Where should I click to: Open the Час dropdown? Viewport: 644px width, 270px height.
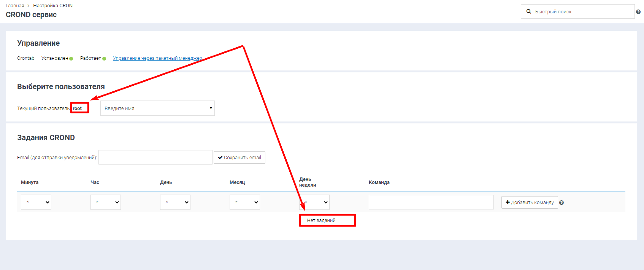(106, 202)
